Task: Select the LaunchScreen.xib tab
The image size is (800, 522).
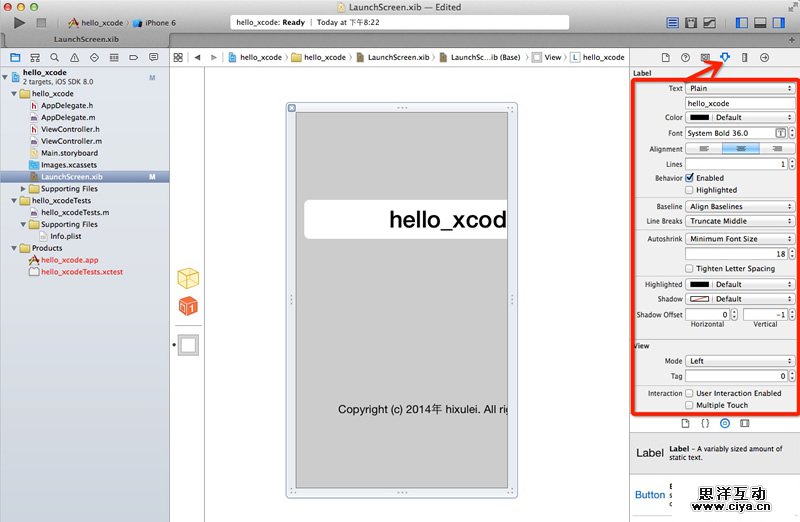Action: click(85, 39)
